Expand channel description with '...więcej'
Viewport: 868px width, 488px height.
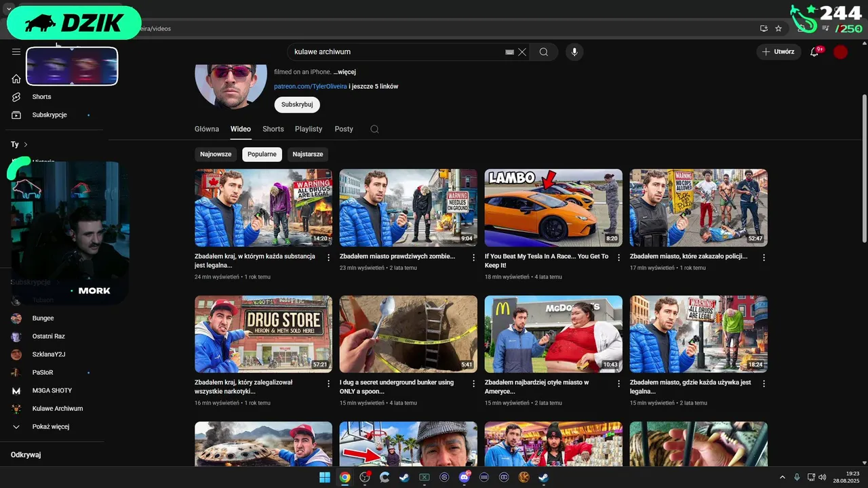[x=344, y=72]
